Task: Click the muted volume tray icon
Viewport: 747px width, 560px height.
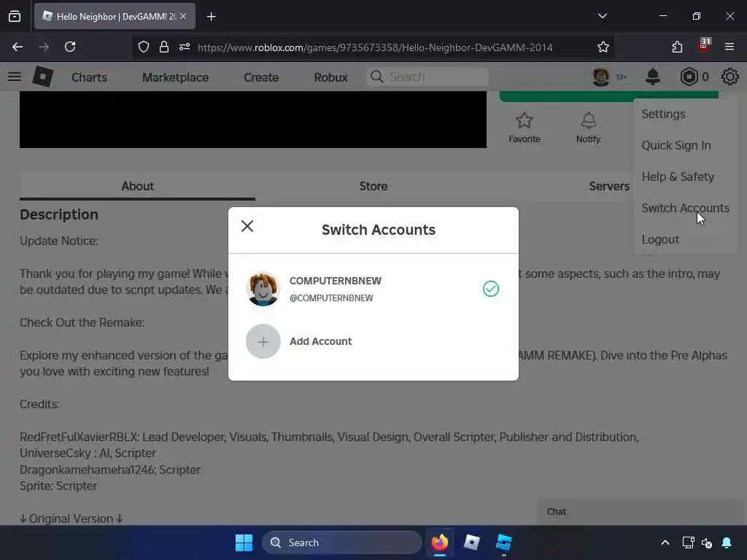Action: [x=706, y=542]
